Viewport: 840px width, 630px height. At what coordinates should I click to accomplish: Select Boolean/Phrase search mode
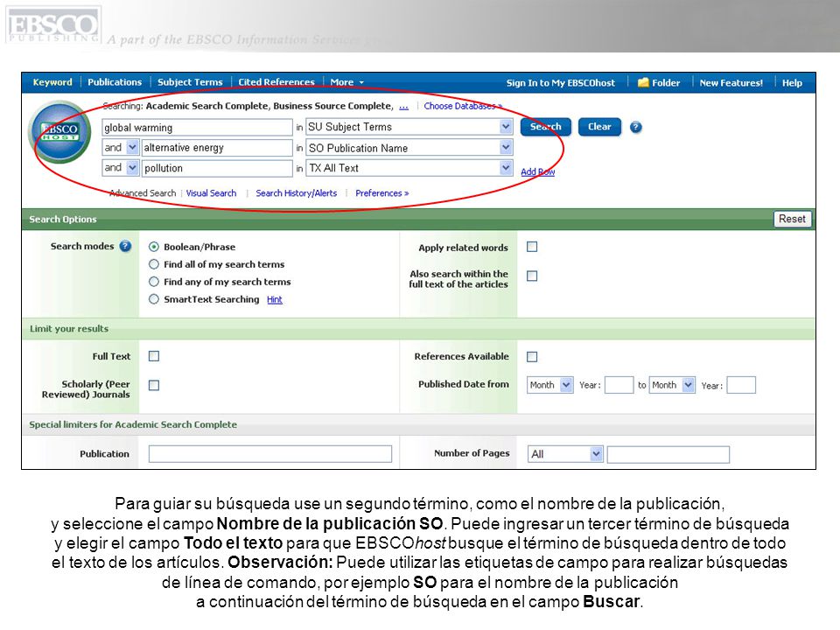click(154, 247)
